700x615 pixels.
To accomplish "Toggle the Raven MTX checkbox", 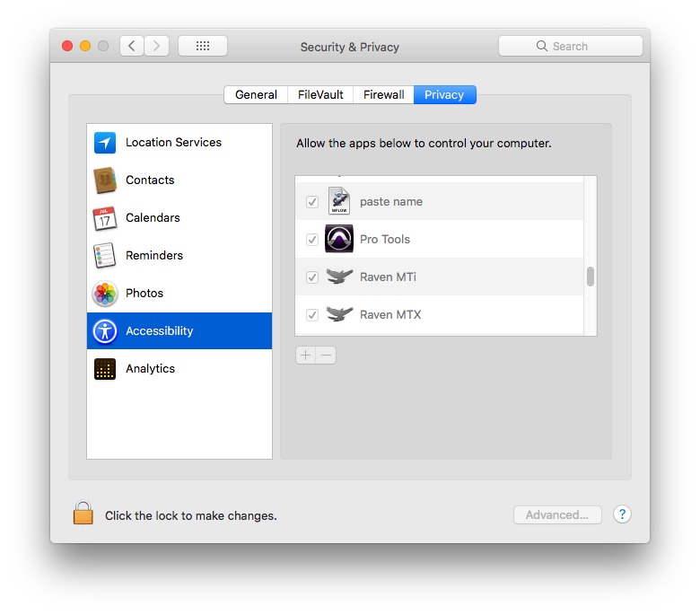I will 312,315.
